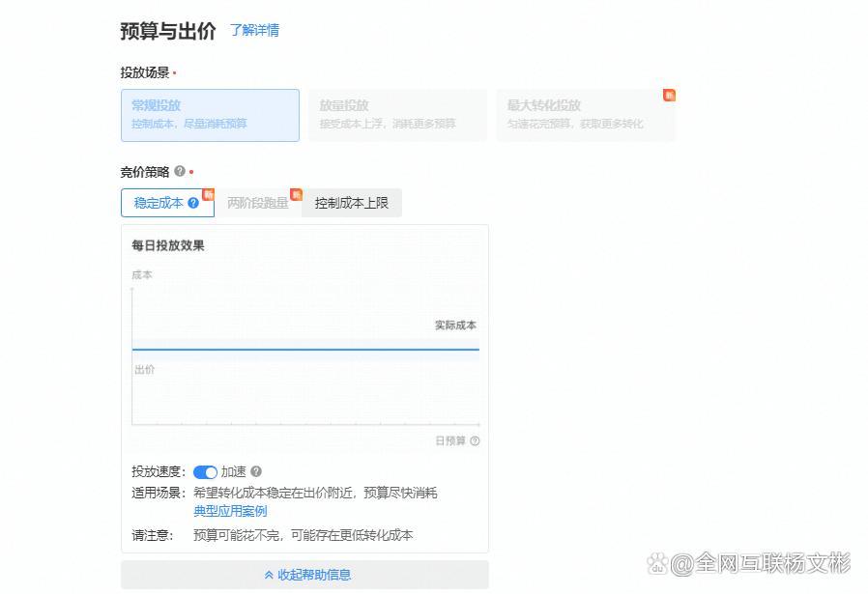Click the 适用场景 description text
This screenshot has width=868, height=594.
[x=315, y=493]
